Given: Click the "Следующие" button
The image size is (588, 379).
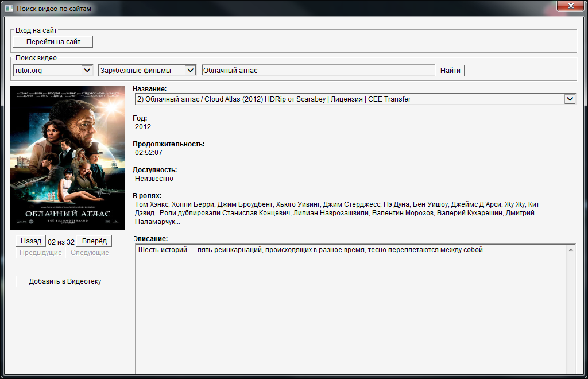Looking at the screenshot, I should [90, 253].
